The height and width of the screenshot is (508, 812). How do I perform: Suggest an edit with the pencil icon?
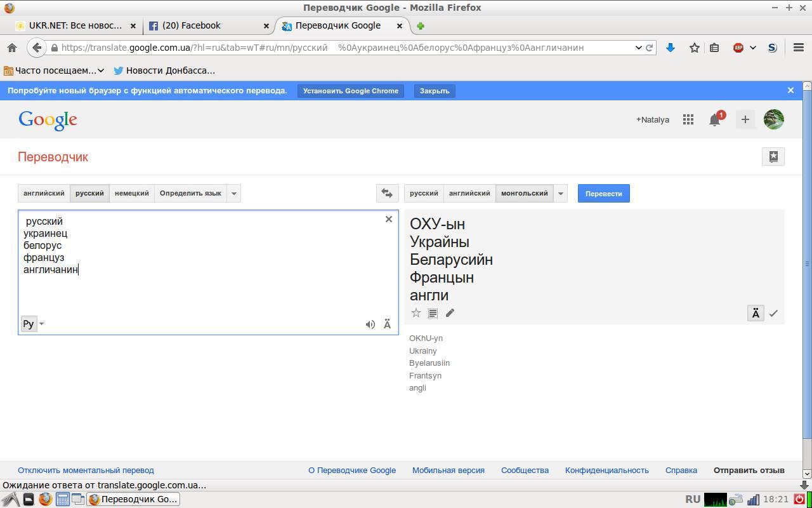click(x=450, y=313)
